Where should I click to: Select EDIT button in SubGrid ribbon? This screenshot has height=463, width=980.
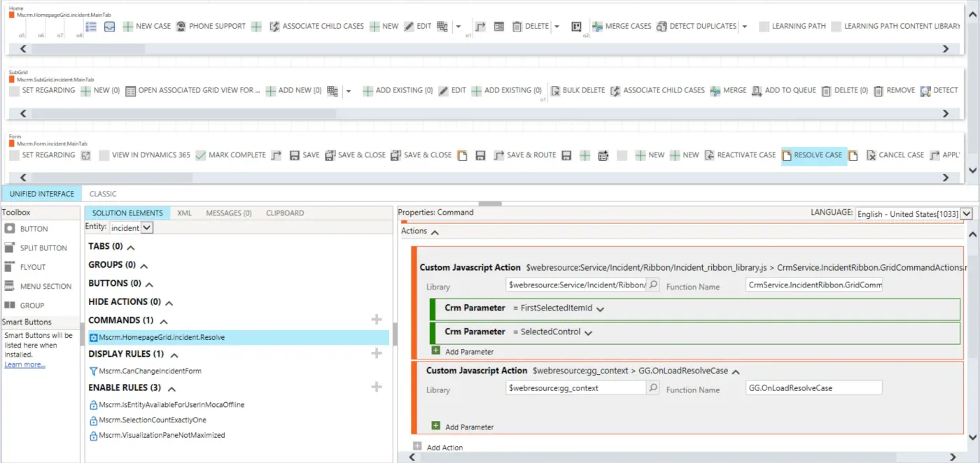tap(452, 90)
